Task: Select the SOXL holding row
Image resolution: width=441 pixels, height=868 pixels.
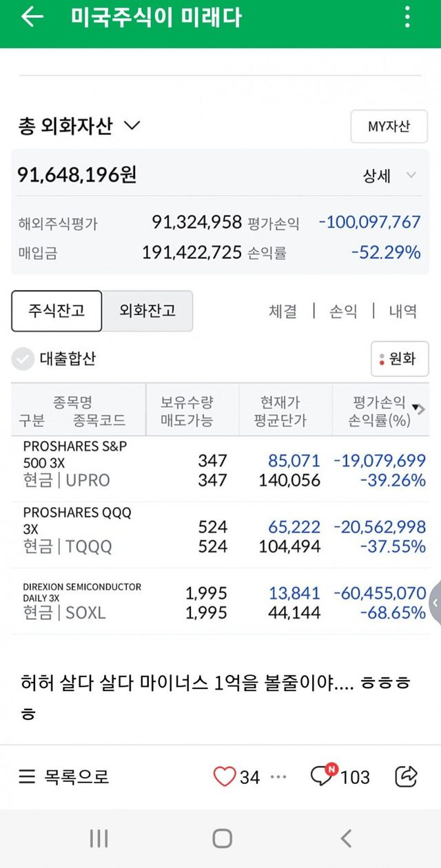Action: [220, 601]
